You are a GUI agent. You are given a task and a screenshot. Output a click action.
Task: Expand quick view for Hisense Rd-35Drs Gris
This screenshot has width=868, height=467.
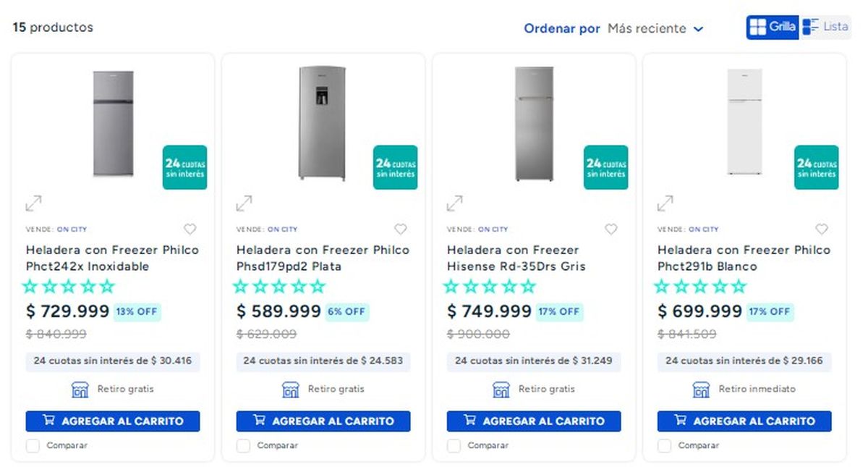pyautogui.click(x=454, y=203)
